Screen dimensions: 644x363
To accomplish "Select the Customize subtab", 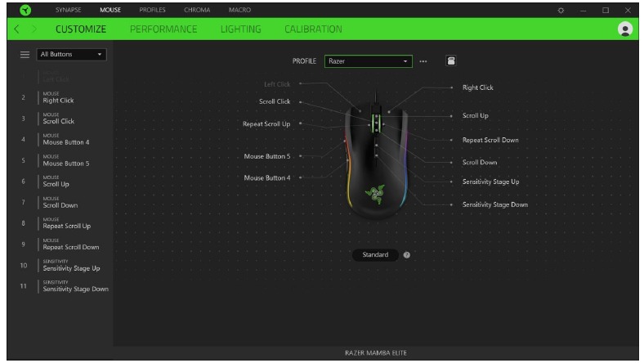I will pyautogui.click(x=81, y=29).
